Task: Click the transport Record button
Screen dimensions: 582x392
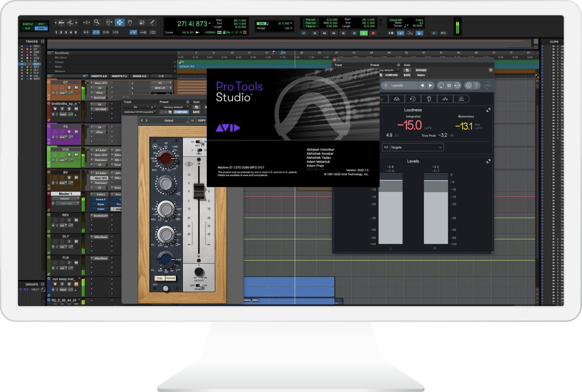Action: coord(373,33)
